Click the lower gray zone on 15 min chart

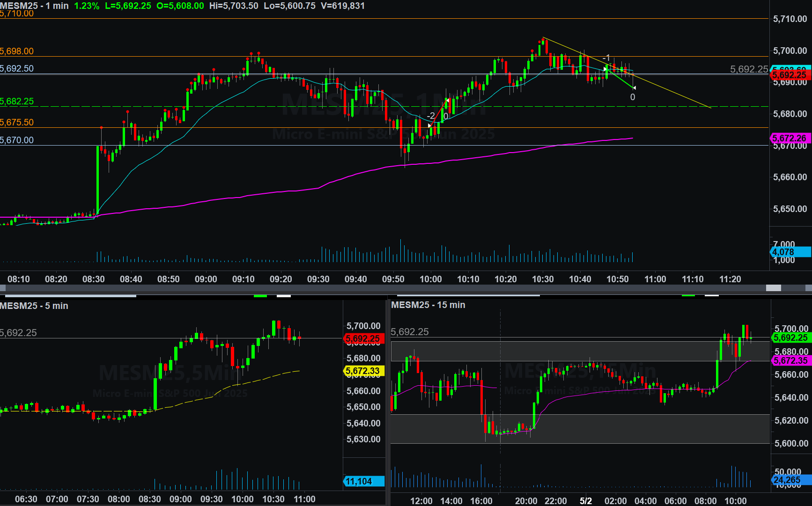pos(581,428)
